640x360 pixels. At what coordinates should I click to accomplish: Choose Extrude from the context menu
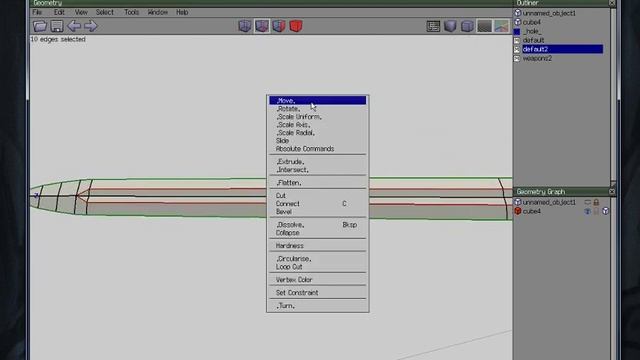tap(318, 162)
